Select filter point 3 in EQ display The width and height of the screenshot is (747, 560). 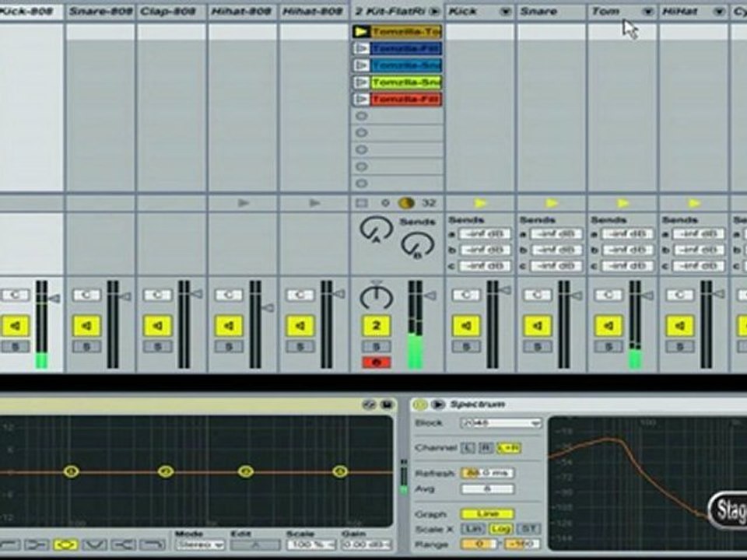pyautogui.click(x=245, y=471)
